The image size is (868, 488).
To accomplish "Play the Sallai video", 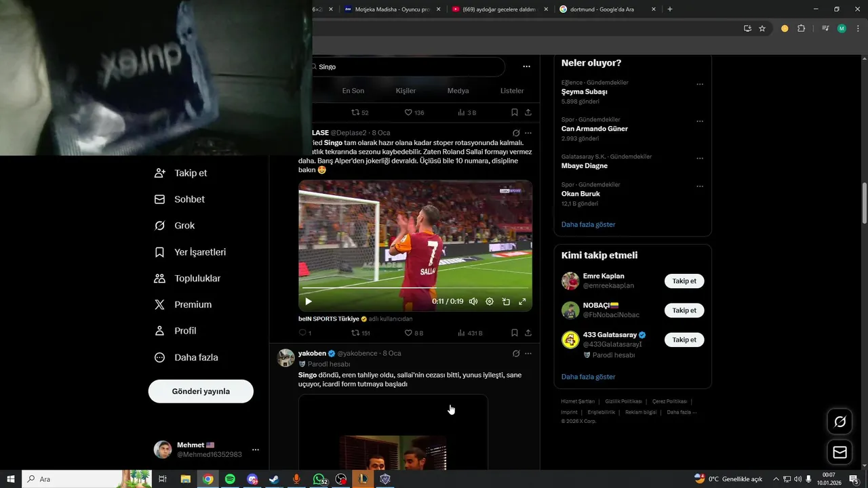I will [309, 302].
